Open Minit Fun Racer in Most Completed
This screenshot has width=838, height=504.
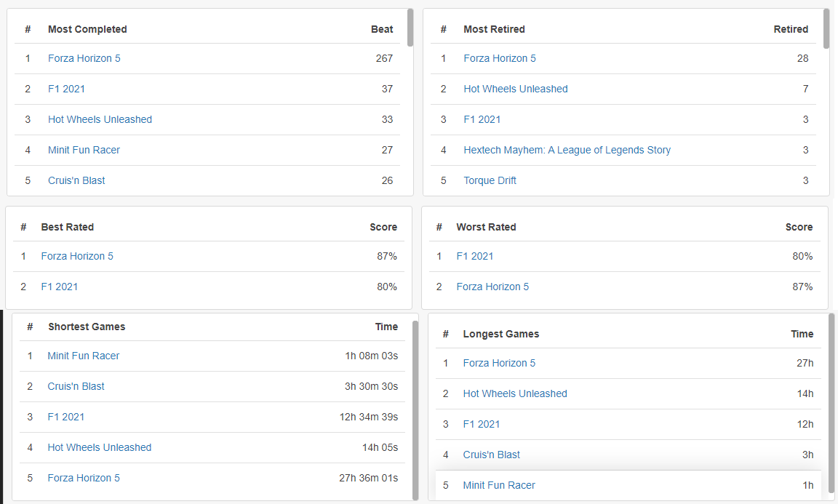point(84,150)
